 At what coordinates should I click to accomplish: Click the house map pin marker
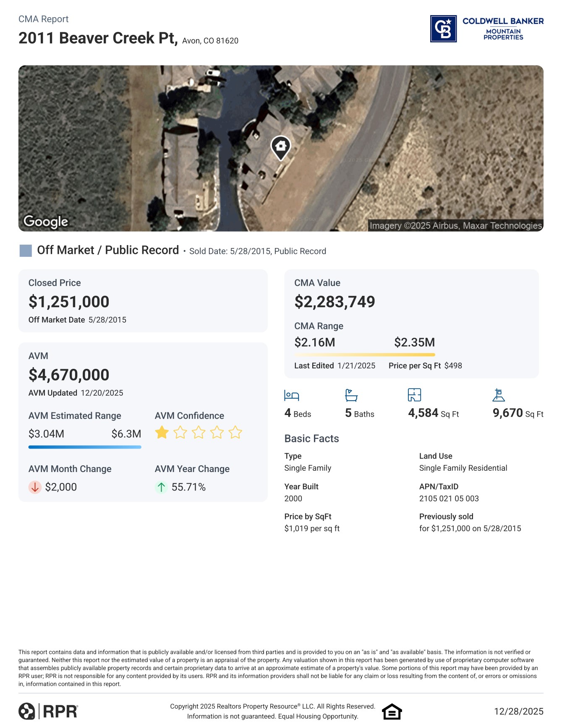click(281, 147)
